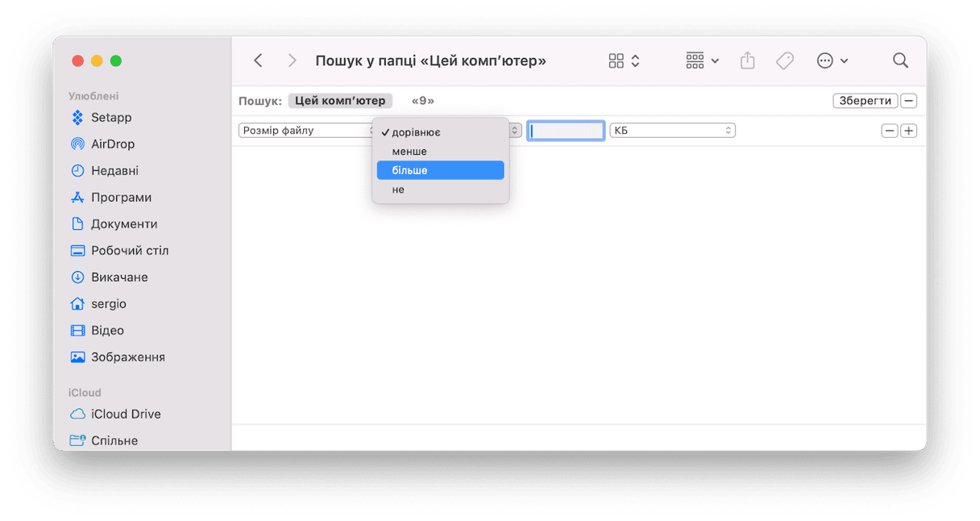Open the КБ size unit dropdown
The height and width of the screenshot is (521, 980).
672,131
